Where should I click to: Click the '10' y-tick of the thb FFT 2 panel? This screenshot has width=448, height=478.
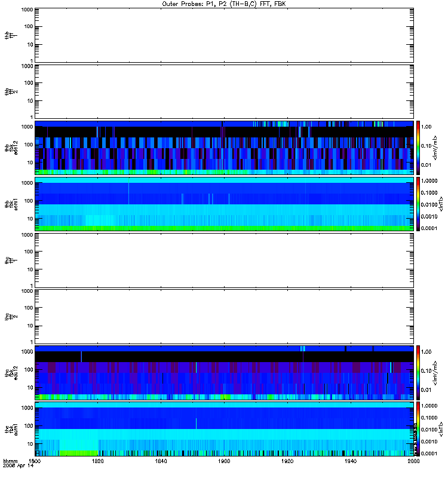(30, 101)
